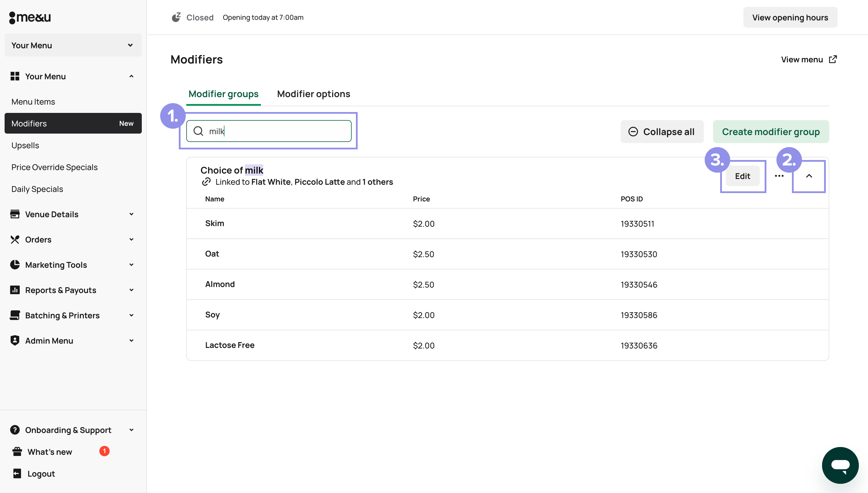This screenshot has height=493, width=868.
Task: Click the Closed status moon icon
Action: 176,17
